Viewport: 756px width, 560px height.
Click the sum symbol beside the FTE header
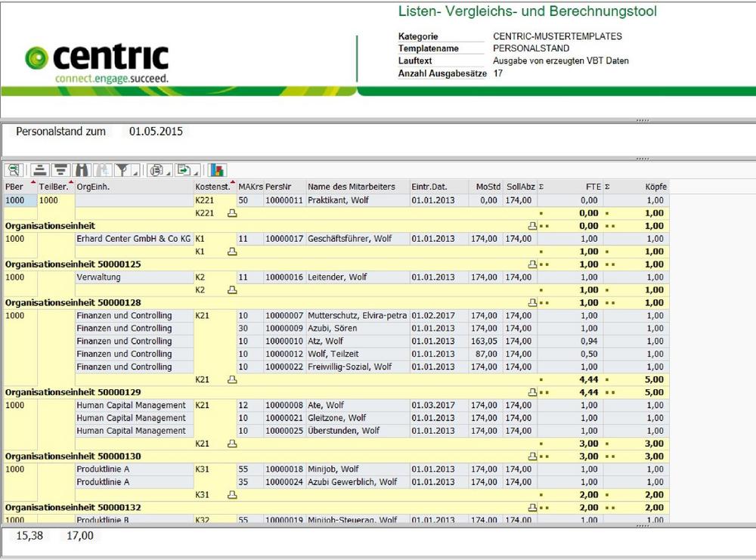pyautogui.click(x=541, y=187)
